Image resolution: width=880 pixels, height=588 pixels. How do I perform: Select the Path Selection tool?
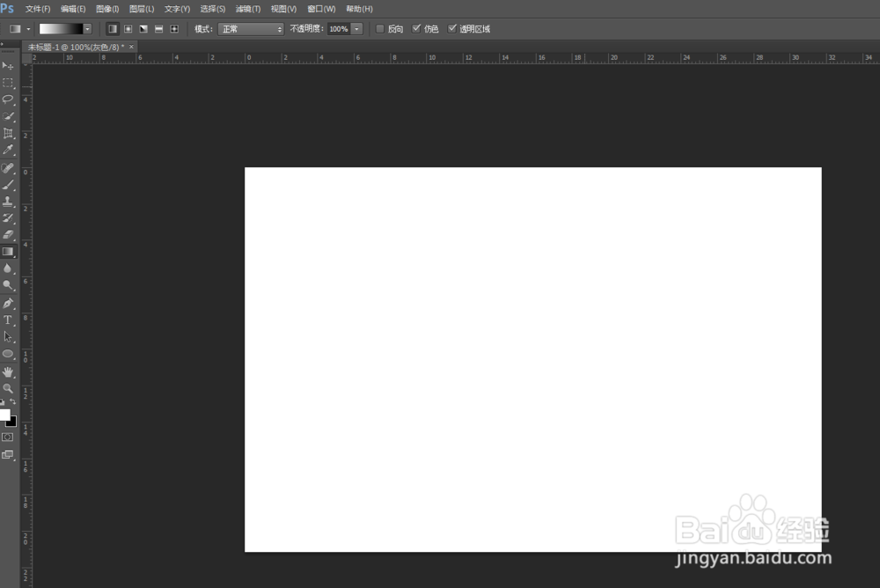pyautogui.click(x=8, y=337)
